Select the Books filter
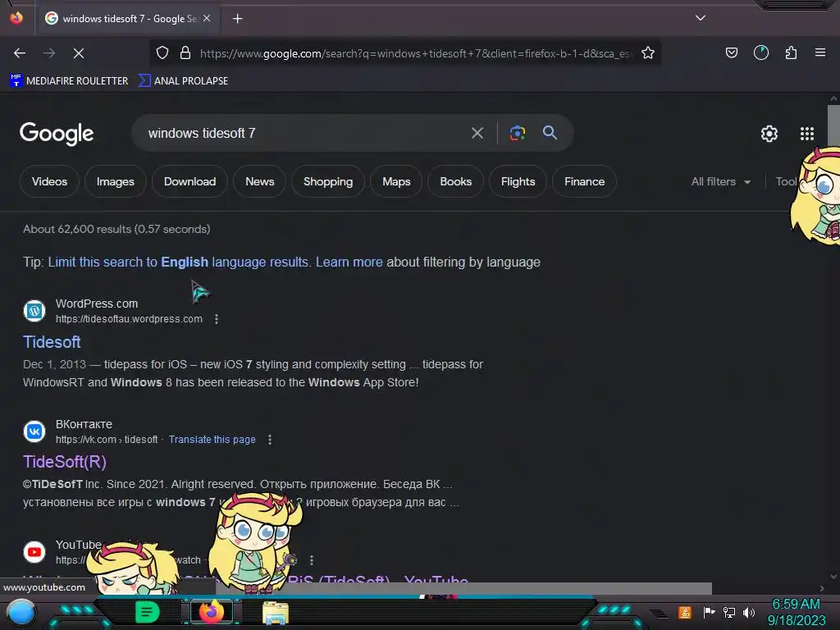840x630 pixels. (456, 181)
